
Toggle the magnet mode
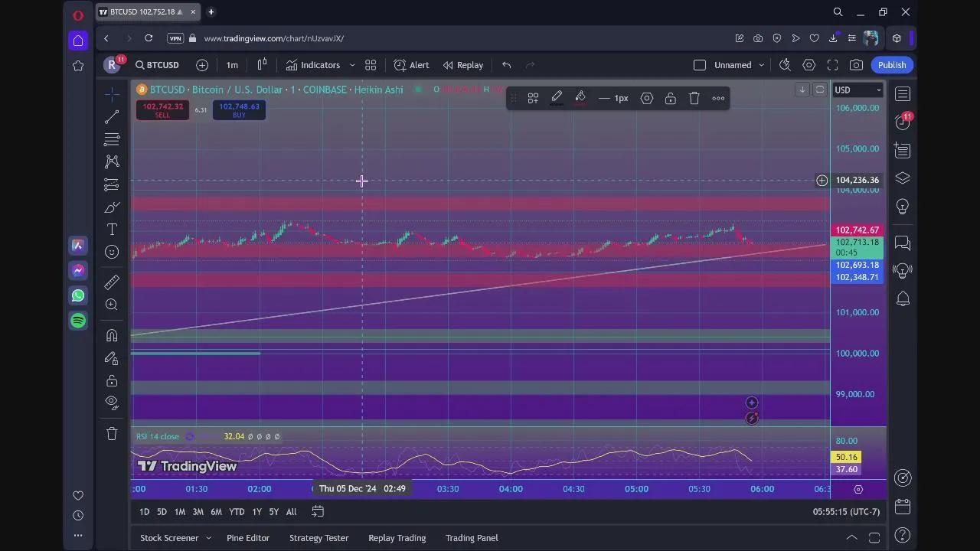point(112,335)
